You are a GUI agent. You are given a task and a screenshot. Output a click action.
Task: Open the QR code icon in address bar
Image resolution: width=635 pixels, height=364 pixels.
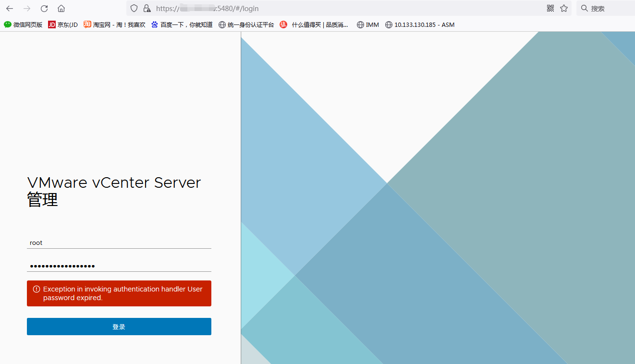550,8
